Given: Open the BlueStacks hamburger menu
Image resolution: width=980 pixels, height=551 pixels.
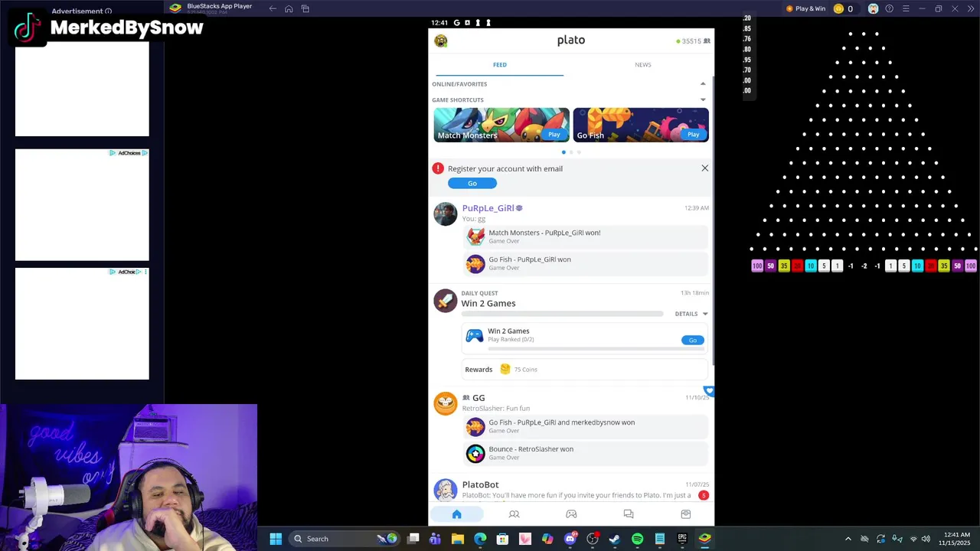Looking at the screenshot, I should [x=906, y=8].
